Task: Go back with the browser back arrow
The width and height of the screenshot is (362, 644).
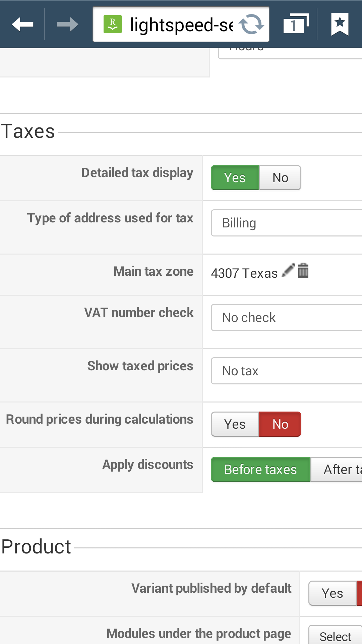Action: coord(22,24)
